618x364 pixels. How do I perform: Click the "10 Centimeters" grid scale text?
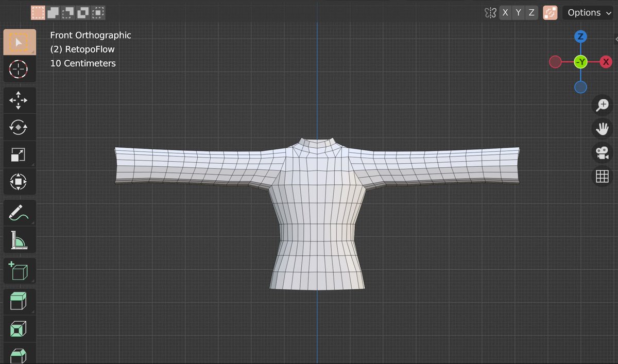click(x=83, y=63)
